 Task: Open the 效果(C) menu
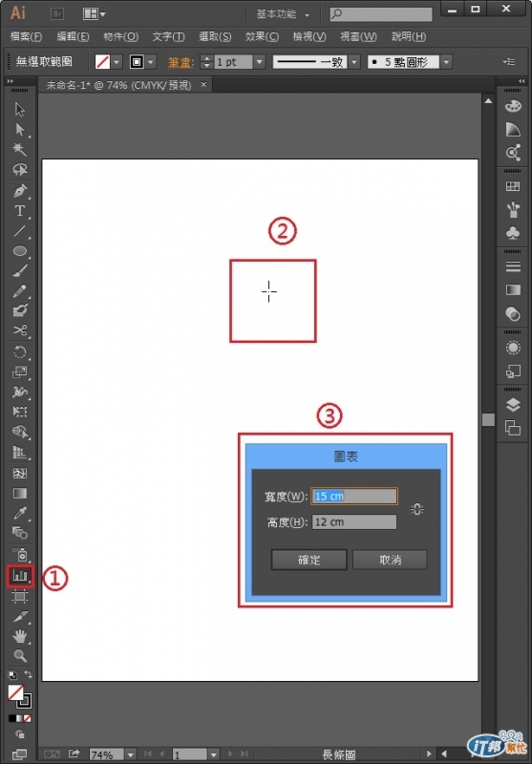point(262,36)
